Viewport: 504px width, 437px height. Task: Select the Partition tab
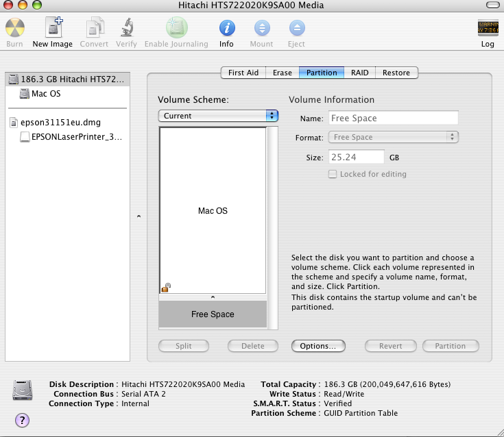point(322,73)
